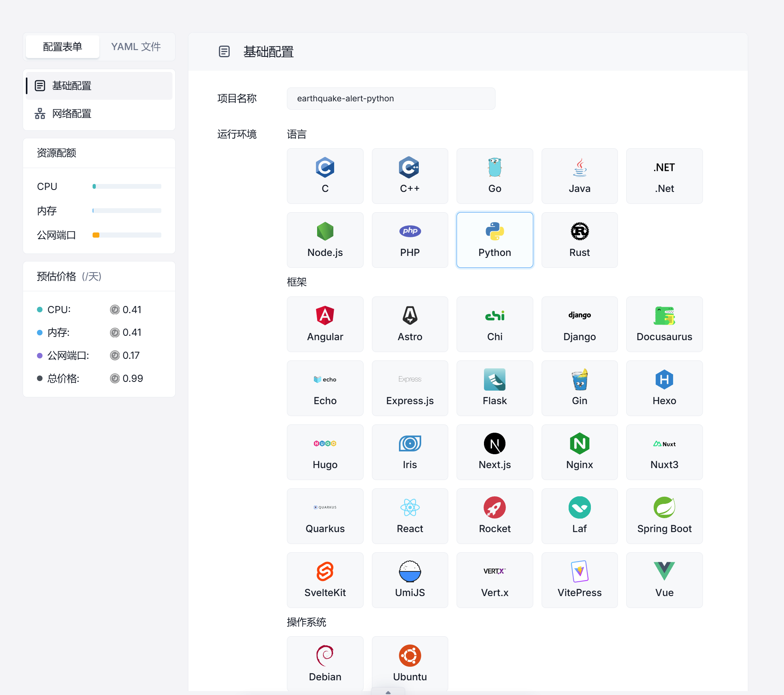Pick the UmiJS framework
784x695 pixels.
pyautogui.click(x=410, y=580)
